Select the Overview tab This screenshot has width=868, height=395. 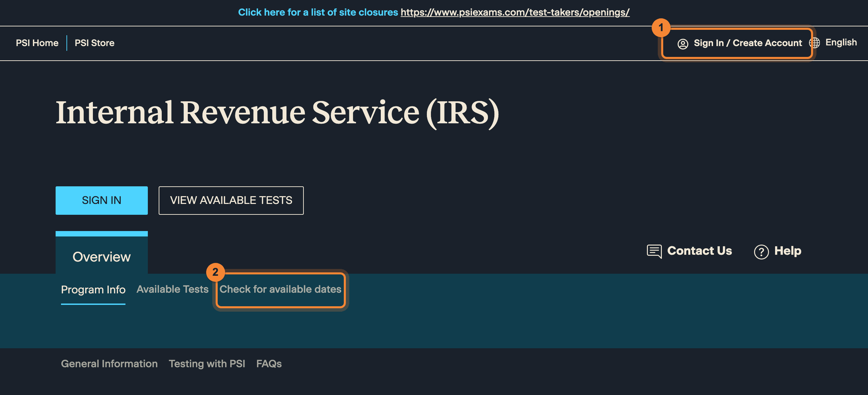coord(102,253)
